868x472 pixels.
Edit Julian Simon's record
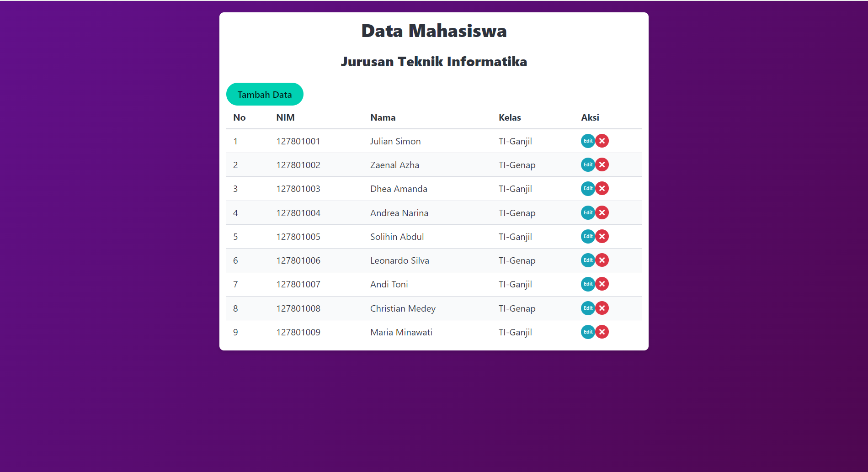[588, 141]
